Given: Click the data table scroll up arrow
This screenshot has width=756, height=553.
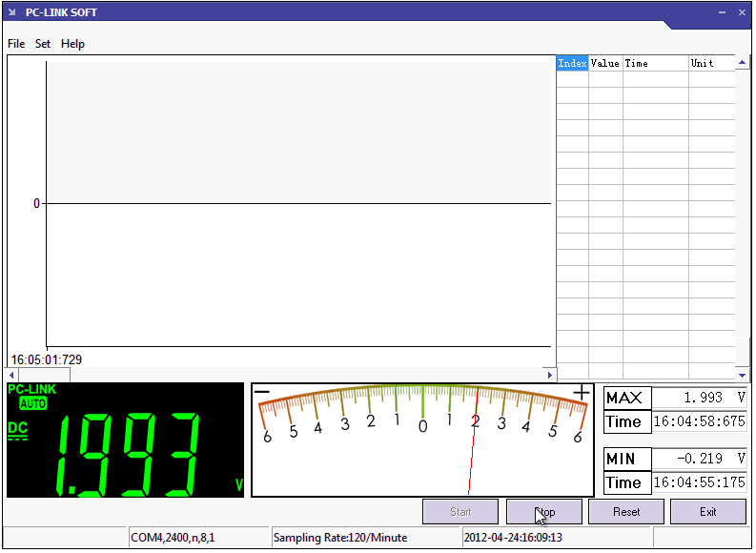Looking at the screenshot, I should 743,63.
